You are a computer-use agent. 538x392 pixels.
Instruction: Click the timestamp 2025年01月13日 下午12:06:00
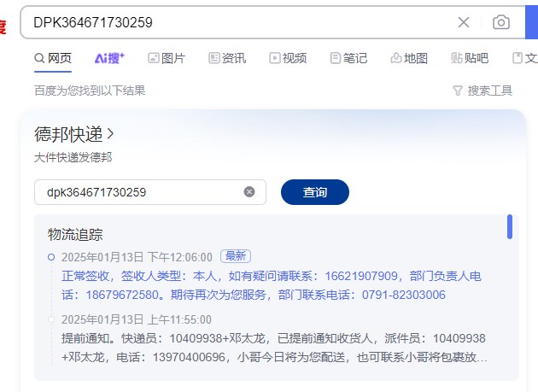click(x=137, y=257)
